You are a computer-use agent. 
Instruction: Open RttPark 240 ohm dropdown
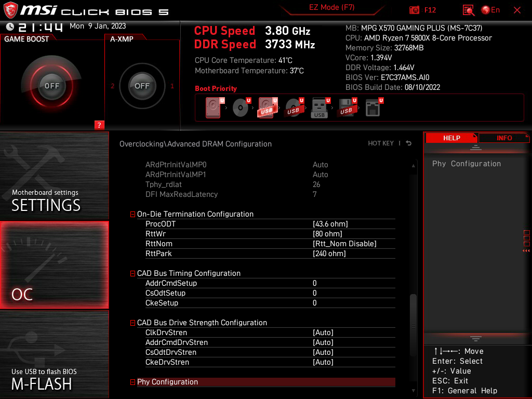click(329, 254)
